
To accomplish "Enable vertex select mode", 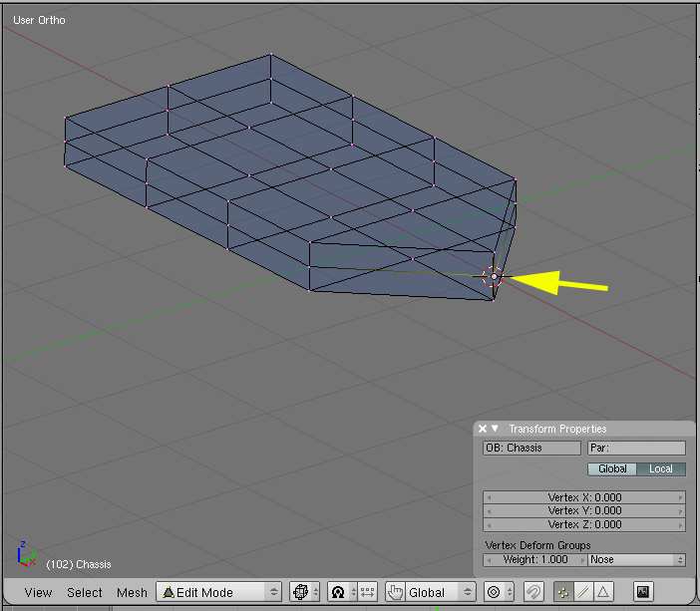I will [563, 592].
